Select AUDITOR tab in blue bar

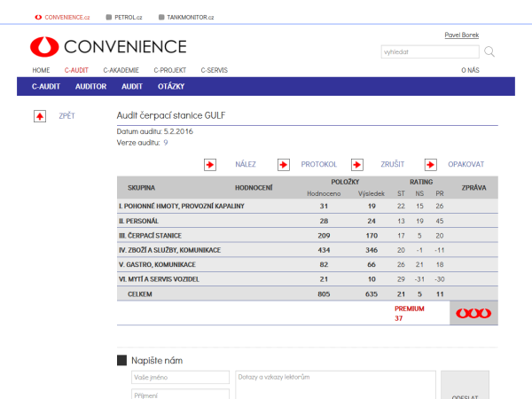click(x=91, y=87)
